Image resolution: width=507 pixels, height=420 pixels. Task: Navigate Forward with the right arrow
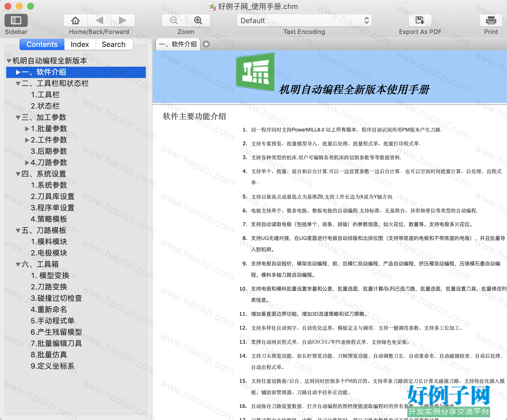(123, 20)
